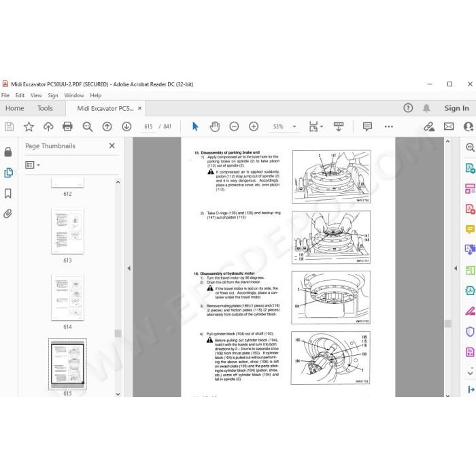476x476 pixels.
Task: Activate the arrow selection tool
Action: [x=195, y=126]
